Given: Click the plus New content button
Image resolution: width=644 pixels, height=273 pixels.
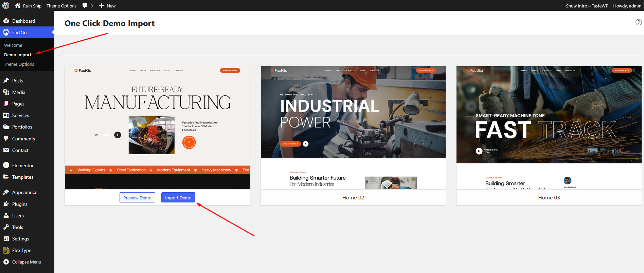Looking at the screenshot, I should tap(107, 6).
